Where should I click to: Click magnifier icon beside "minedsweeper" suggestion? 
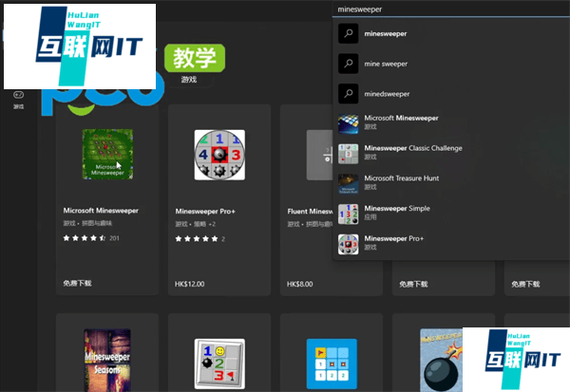tap(349, 94)
